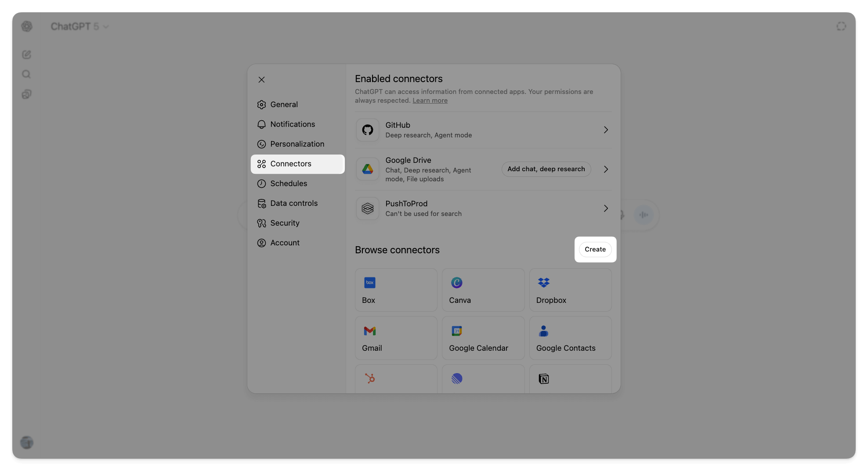Open the Data controls settings section
This screenshot has height=471, width=868.
point(294,203)
